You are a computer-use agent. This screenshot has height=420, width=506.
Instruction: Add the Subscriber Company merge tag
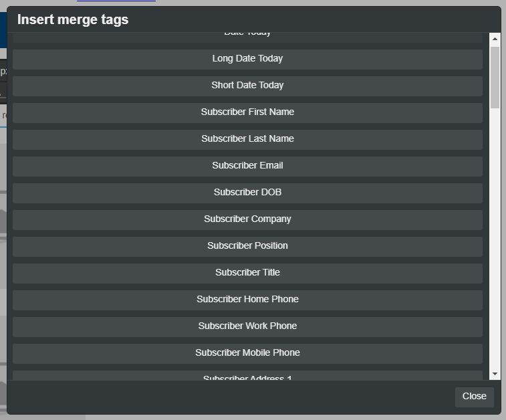[x=247, y=219]
